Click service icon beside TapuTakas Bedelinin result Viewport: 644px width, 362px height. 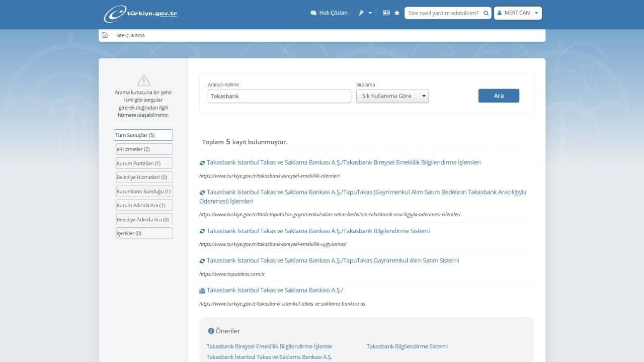(x=202, y=193)
